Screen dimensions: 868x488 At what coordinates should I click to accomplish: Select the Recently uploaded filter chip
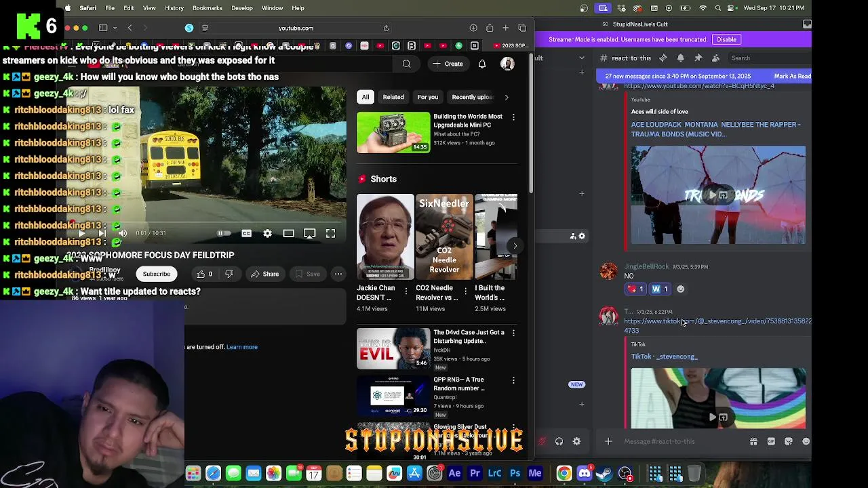pos(472,97)
